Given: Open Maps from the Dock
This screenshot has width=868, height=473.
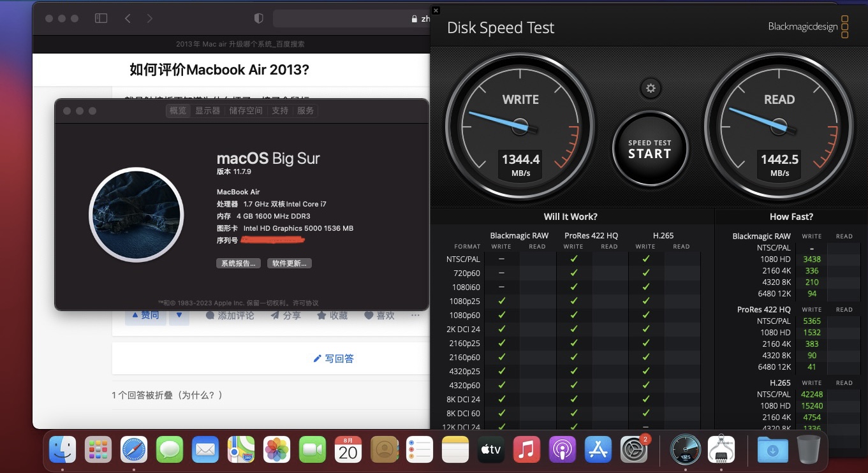Looking at the screenshot, I should coord(241,450).
